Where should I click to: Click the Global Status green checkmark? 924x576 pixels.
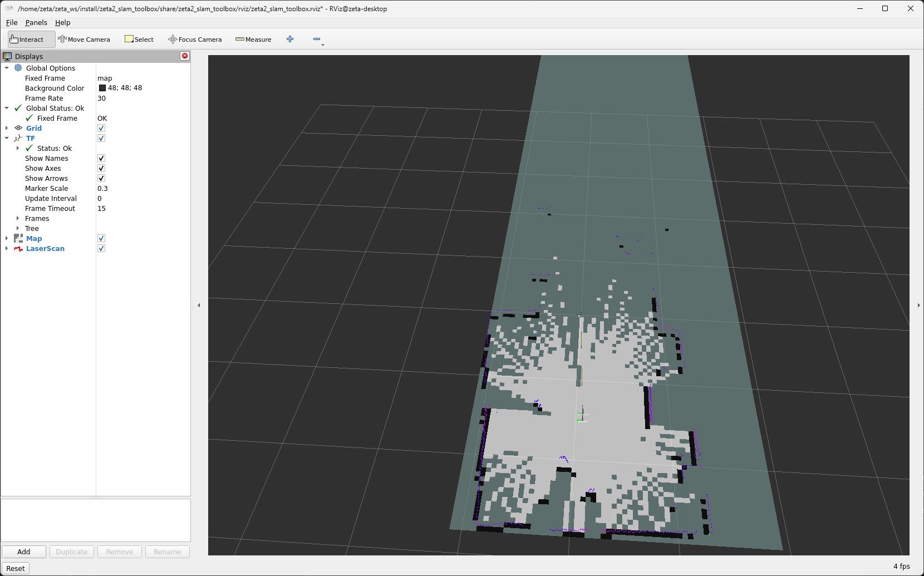pyautogui.click(x=18, y=108)
